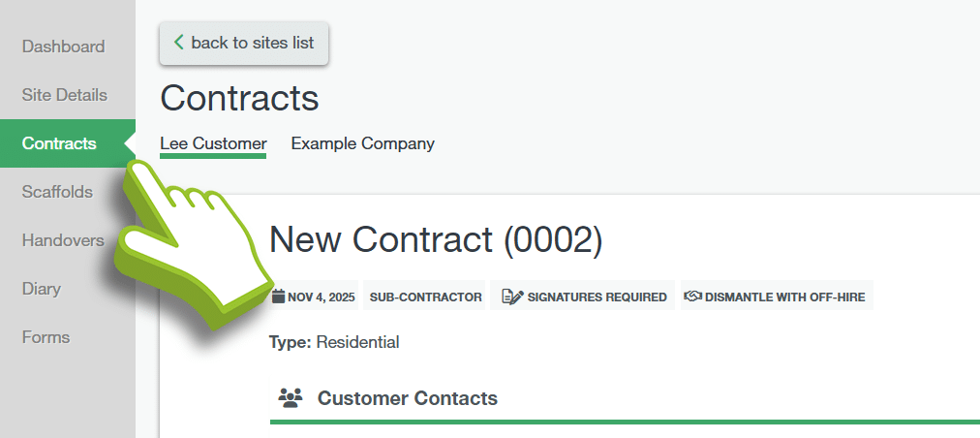Image resolution: width=980 pixels, height=438 pixels.
Task: Click the Customer Contacts section header
Action: [407, 397]
